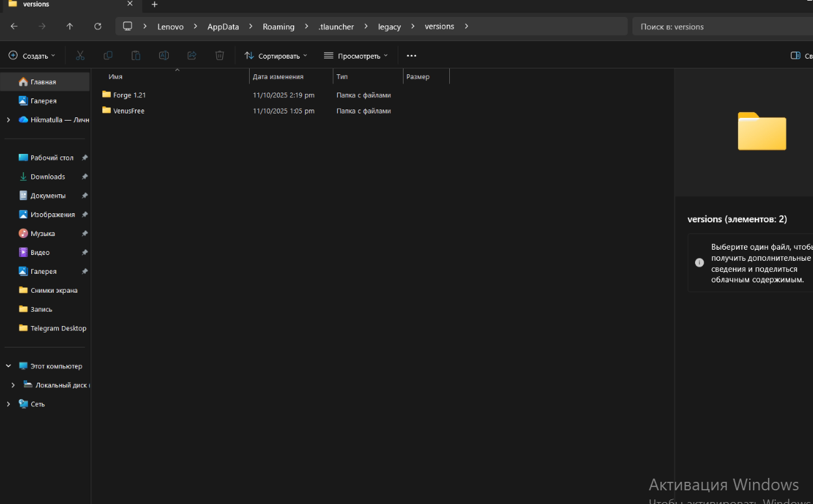Open the Просмотреть view dropdown
The image size is (813, 504).
[356, 56]
